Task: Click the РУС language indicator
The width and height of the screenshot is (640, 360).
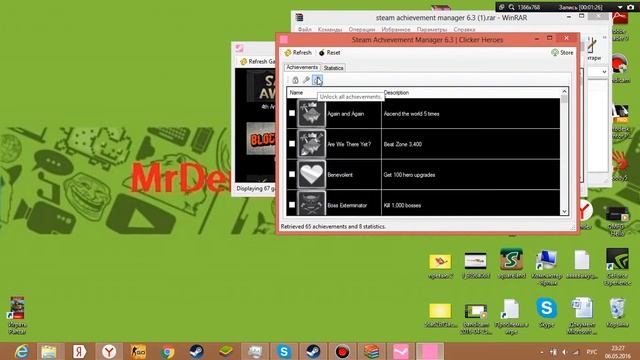Action: pos(591,352)
